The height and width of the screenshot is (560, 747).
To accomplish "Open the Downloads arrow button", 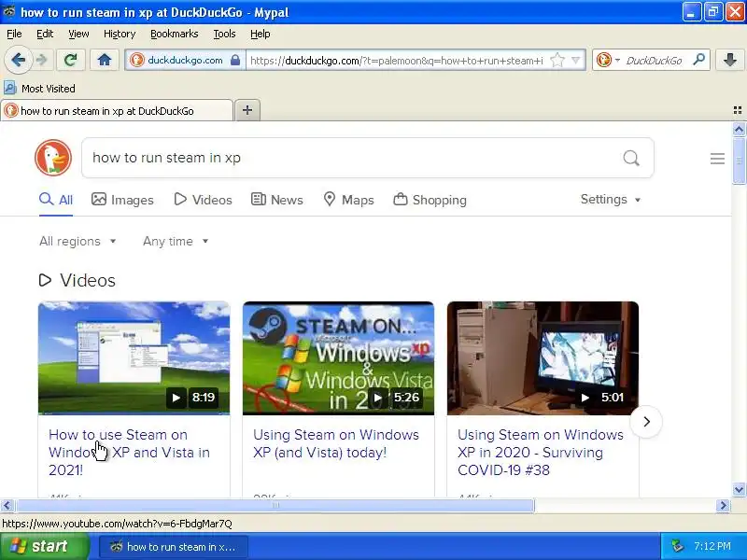I will (x=730, y=60).
